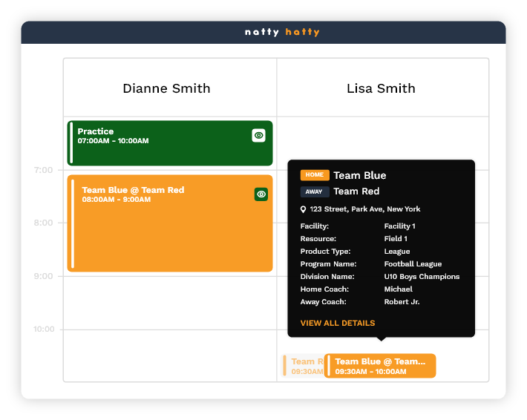Click the Team Red name in popup
The height and width of the screenshot is (420, 527).
click(356, 191)
